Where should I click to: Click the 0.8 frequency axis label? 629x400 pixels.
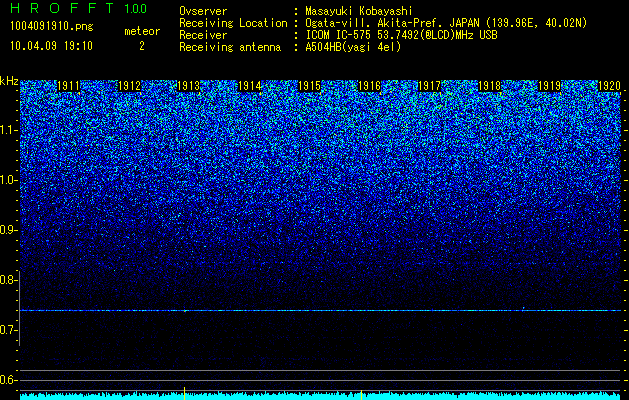pos(8,280)
